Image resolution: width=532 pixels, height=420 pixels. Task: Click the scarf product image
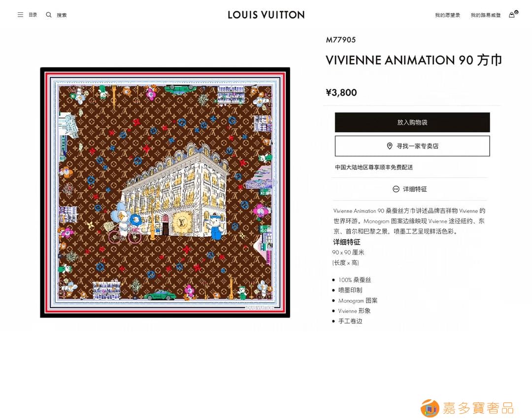pos(165,193)
